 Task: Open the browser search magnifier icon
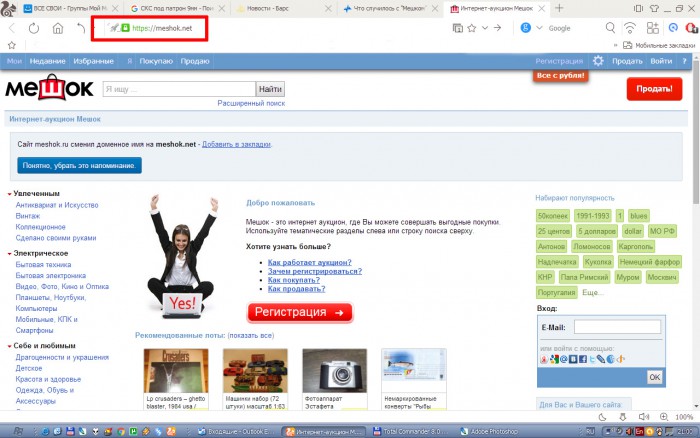610,28
